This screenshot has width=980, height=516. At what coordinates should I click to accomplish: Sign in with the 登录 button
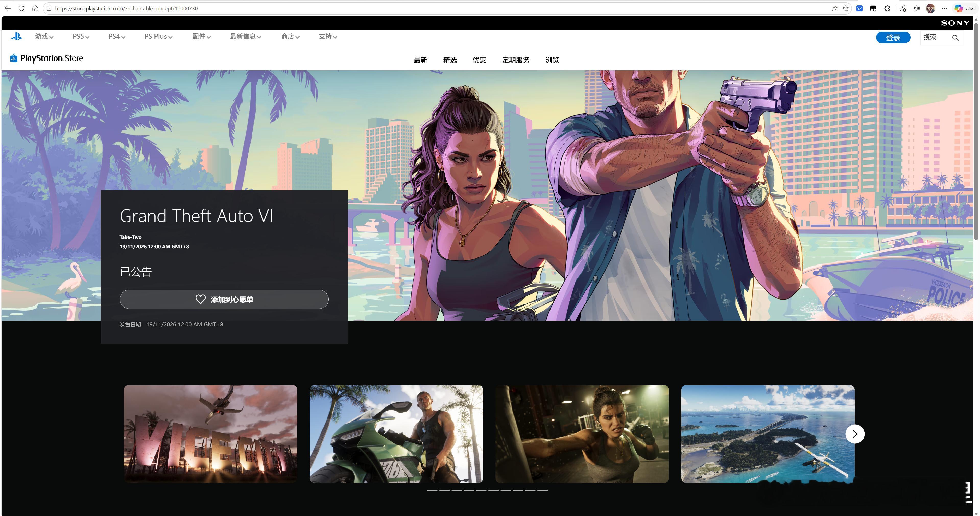(x=893, y=38)
